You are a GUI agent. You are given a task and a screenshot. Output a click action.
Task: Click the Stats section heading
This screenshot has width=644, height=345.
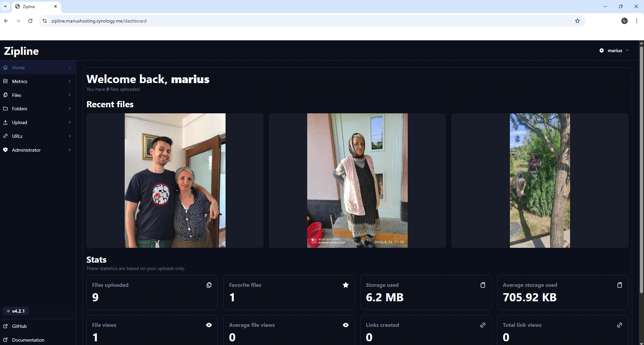coord(96,260)
